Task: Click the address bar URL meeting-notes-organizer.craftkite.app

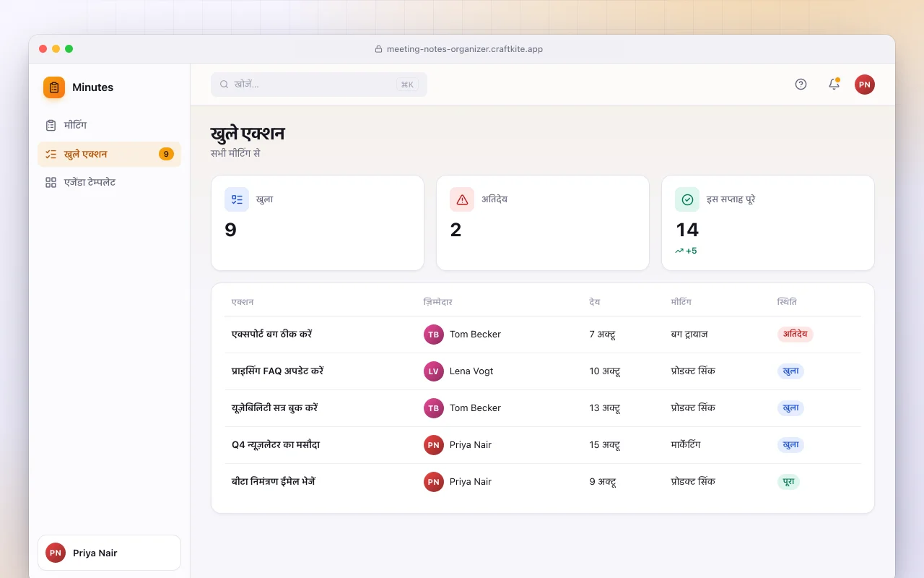Action: [x=465, y=49]
